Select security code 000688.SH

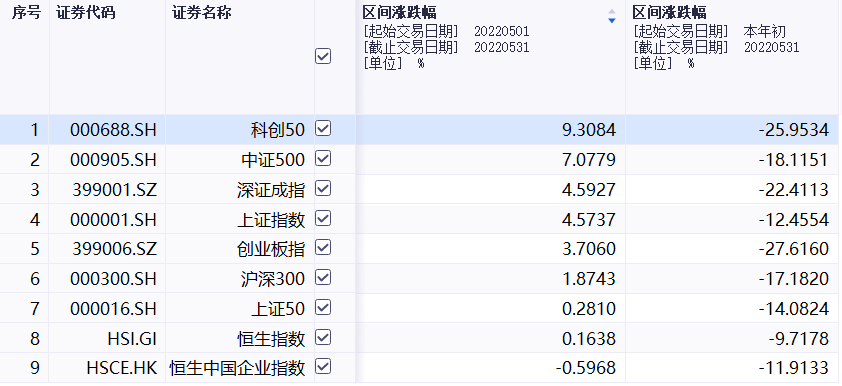113,129
